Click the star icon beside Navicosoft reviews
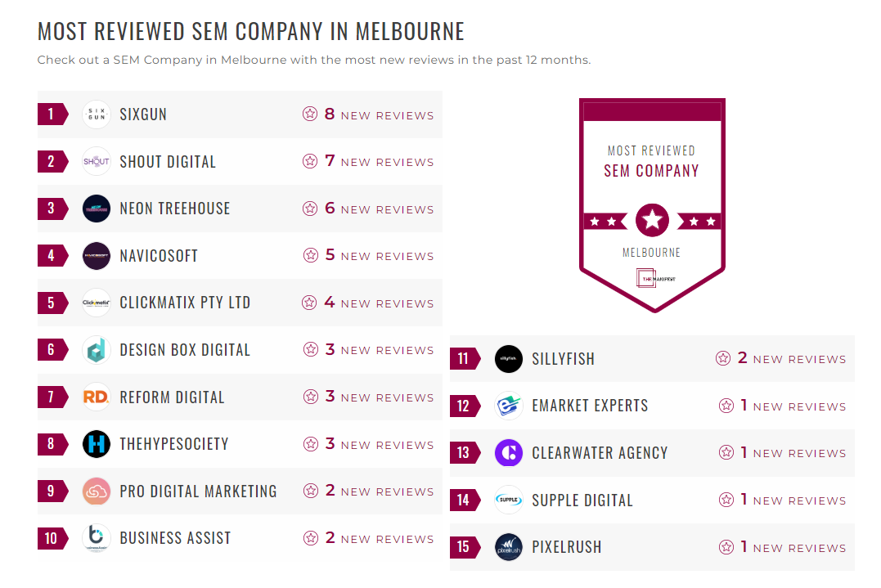881x588 pixels. click(310, 255)
